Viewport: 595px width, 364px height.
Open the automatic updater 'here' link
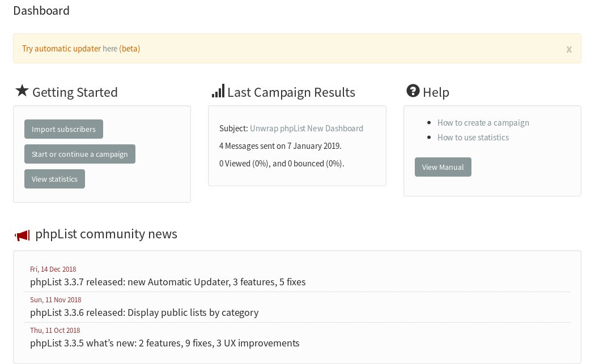pos(110,49)
